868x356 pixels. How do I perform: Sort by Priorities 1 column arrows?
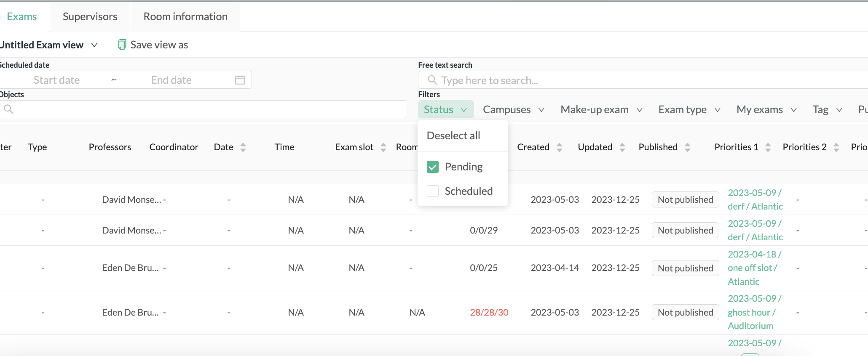point(768,147)
